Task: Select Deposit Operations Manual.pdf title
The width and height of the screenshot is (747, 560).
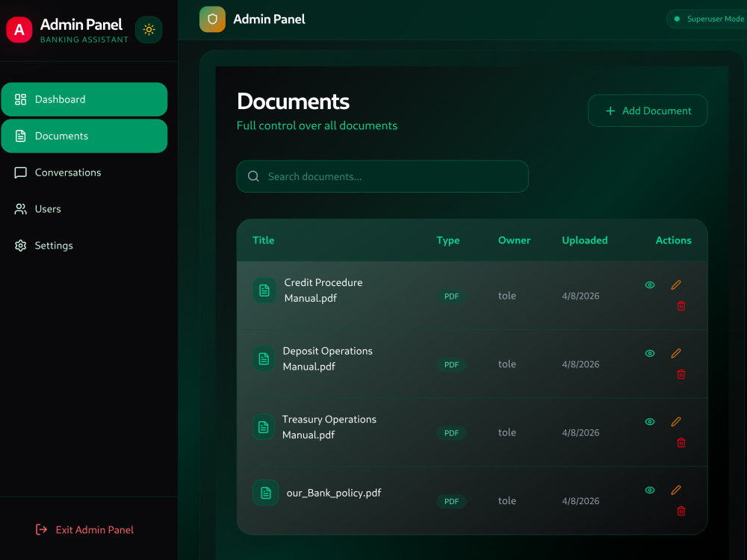Action: (328, 359)
